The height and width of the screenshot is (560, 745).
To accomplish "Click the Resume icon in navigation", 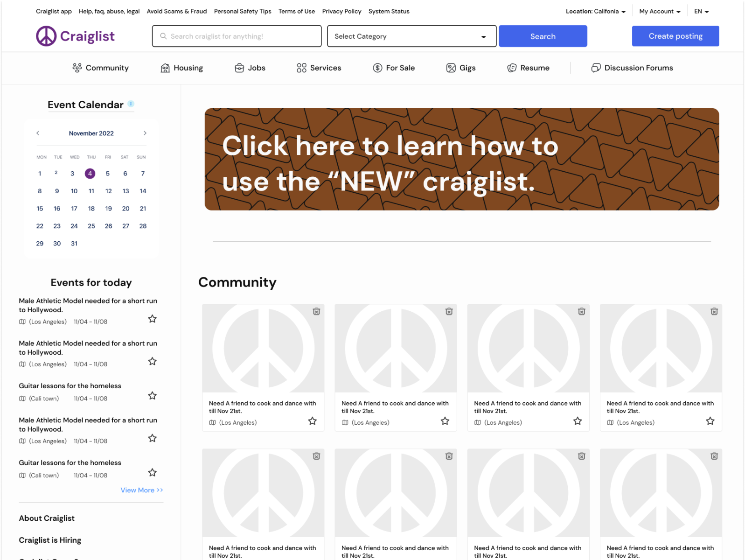I will point(512,68).
